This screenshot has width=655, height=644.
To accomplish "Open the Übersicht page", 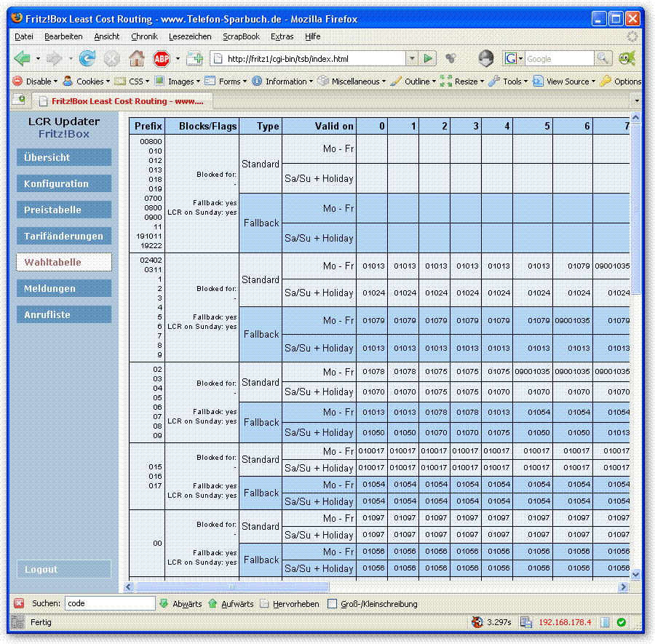I will point(64,157).
